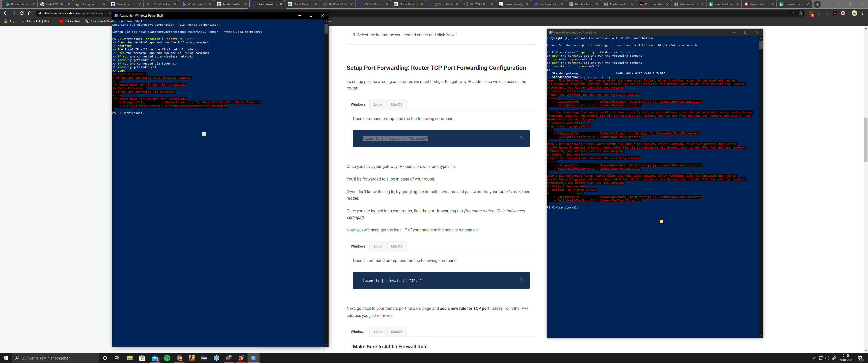
Task: Open Chrome profile avatar button
Action: tap(854, 13)
